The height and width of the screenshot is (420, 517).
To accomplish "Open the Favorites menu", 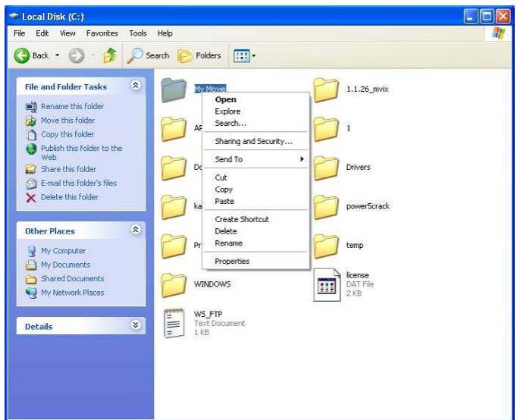I will (102, 33).
